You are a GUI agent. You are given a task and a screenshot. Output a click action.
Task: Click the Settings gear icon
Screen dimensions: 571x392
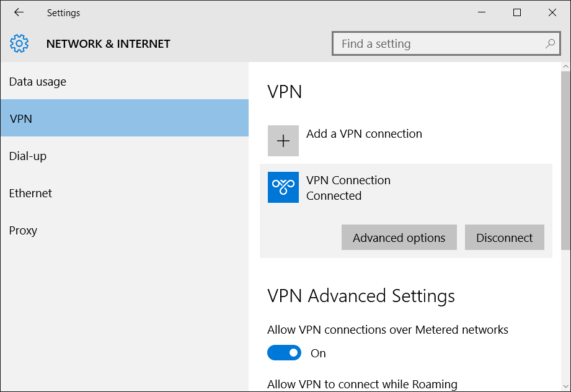(19, 43)
